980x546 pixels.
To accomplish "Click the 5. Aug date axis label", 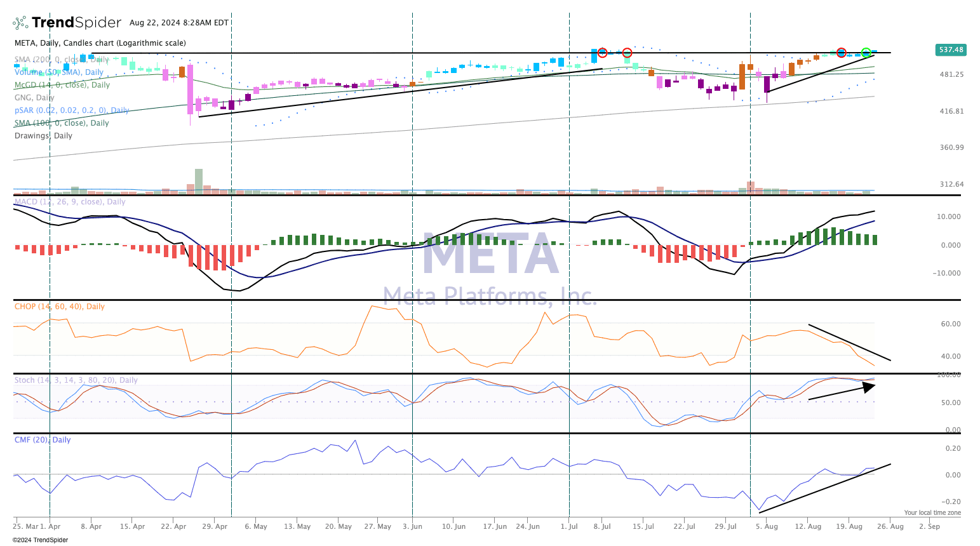I will 767,526.
